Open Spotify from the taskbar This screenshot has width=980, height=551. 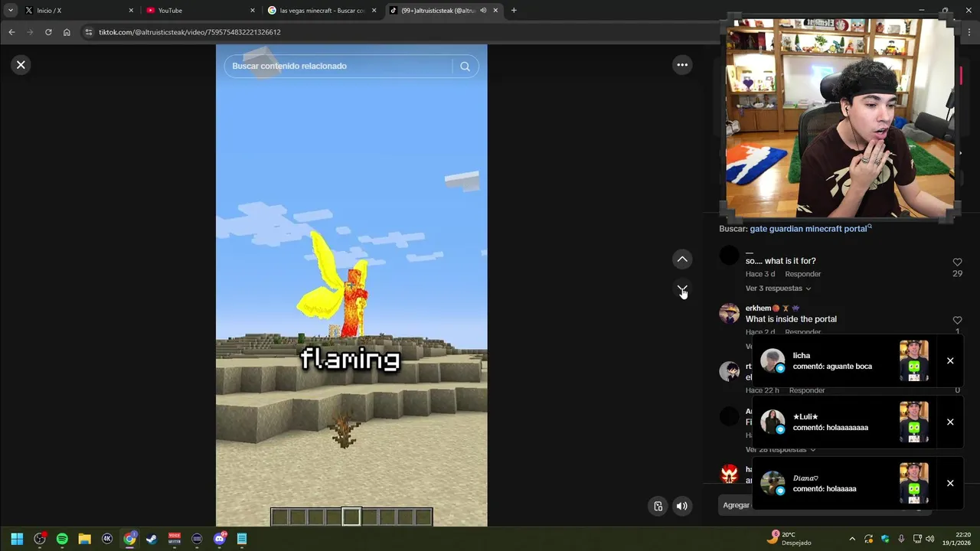pyautogui.click(x=62, y=539)
